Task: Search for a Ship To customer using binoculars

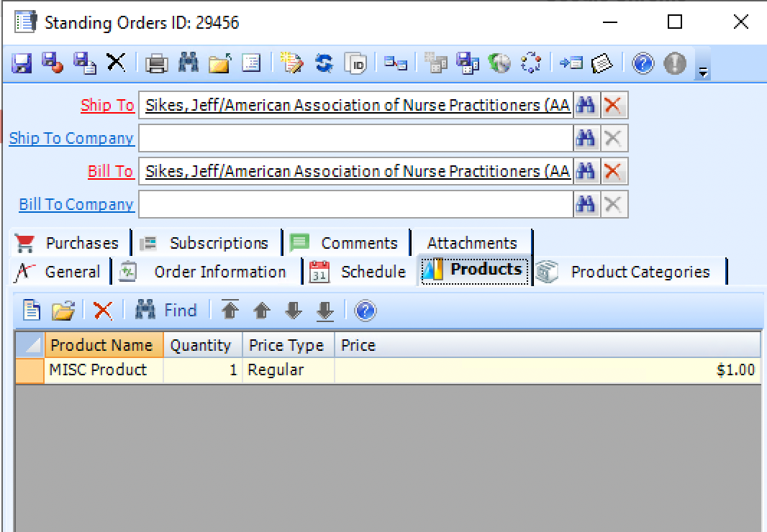Action: (x=586, y=104)
